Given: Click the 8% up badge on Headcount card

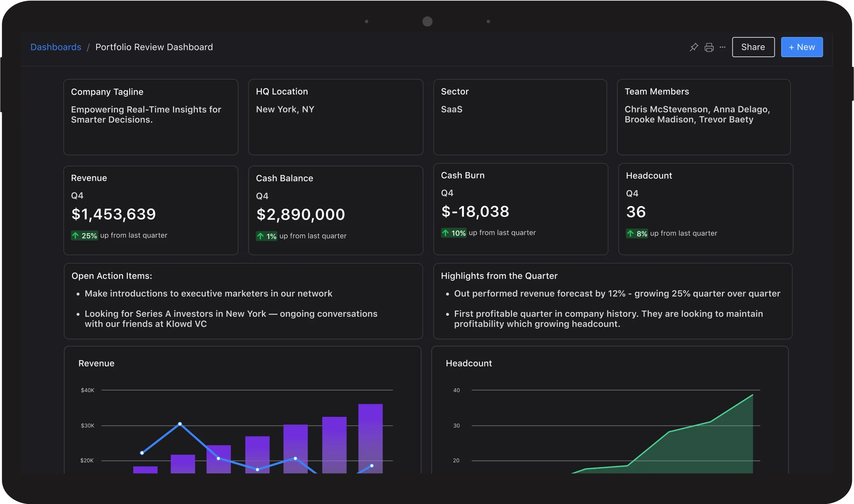Looking at the screenshot, I should tap(637, 234).
